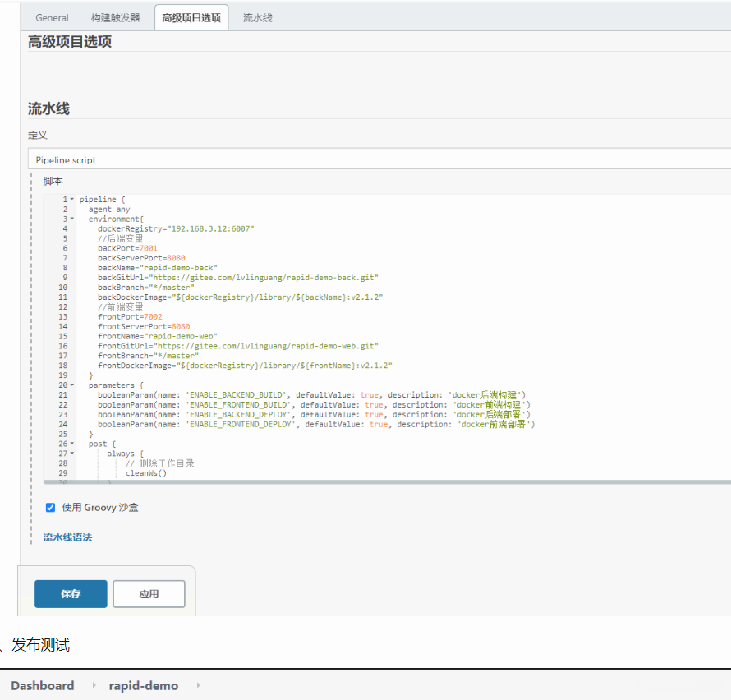Click the ENABLE_FRONTEND_DEPLOY booleanParam line
This screenshot has height=700, width=731.
point(316,425)
